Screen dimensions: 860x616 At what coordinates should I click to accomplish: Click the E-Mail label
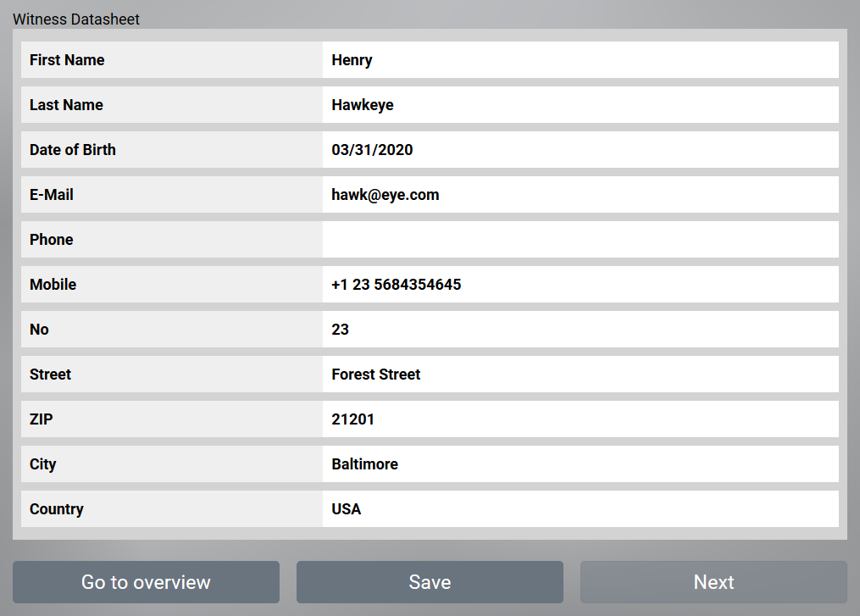[x=52, y=195]
